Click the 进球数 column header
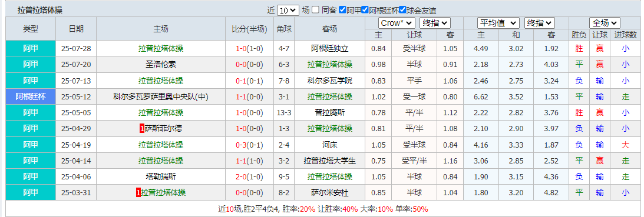 click(x=626, y=35)
